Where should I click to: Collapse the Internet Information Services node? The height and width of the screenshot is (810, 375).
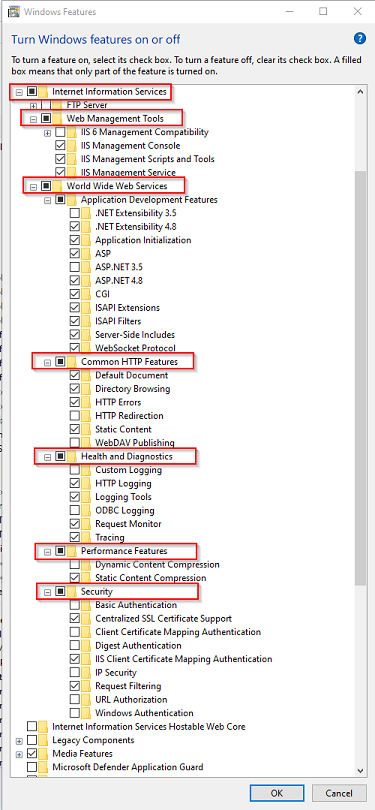tap(19, 92)
